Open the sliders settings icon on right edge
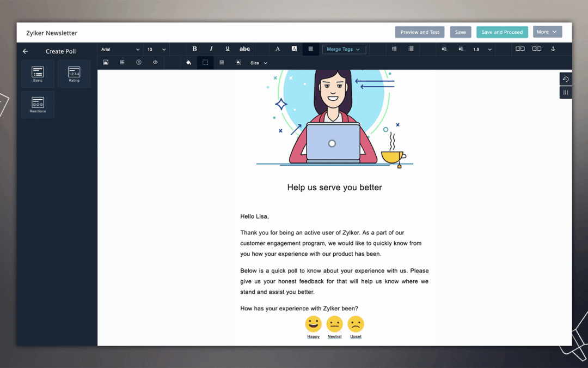The image size is (588, 368). 566,92
